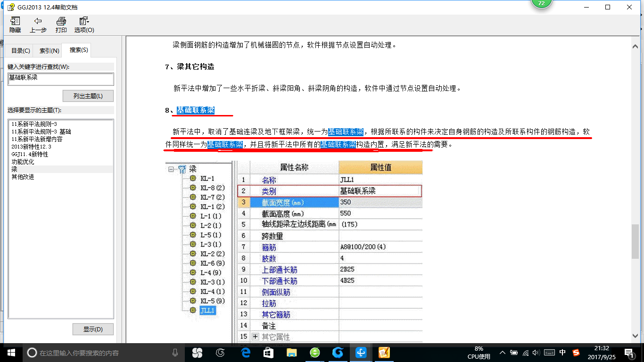Select topic 其他改进
This screenshot has height=362, width=644.
point(23,177)
